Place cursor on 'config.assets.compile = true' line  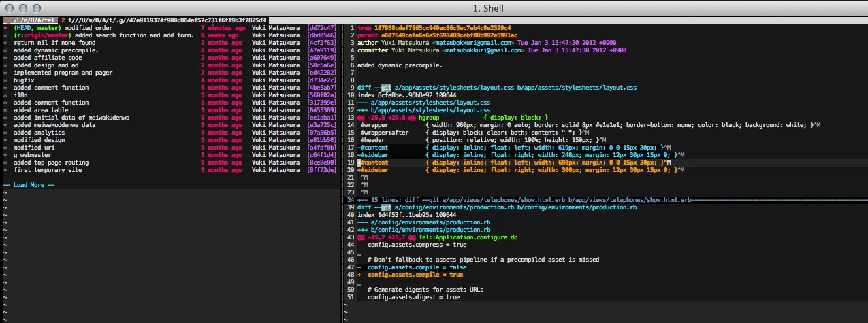point(415,275)
